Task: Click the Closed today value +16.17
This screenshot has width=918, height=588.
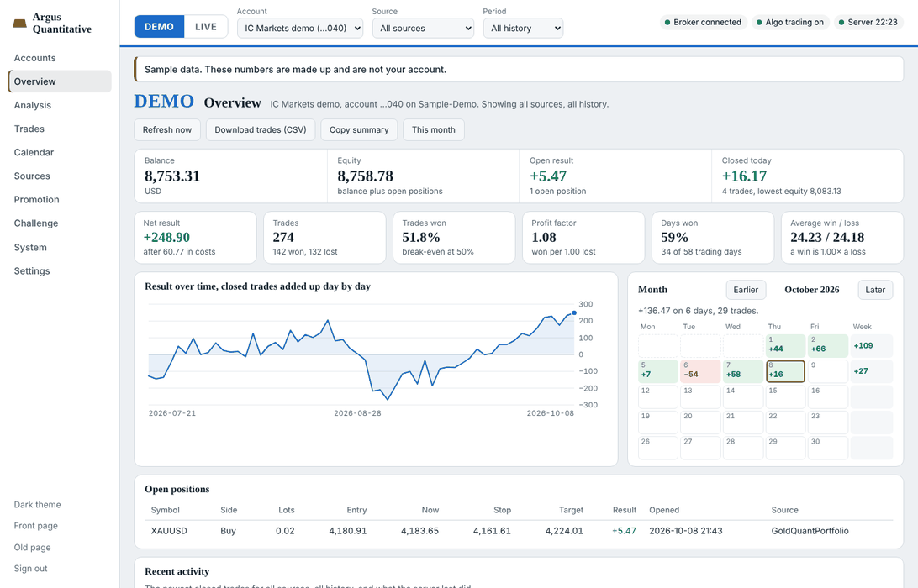Action: [744, 176]
